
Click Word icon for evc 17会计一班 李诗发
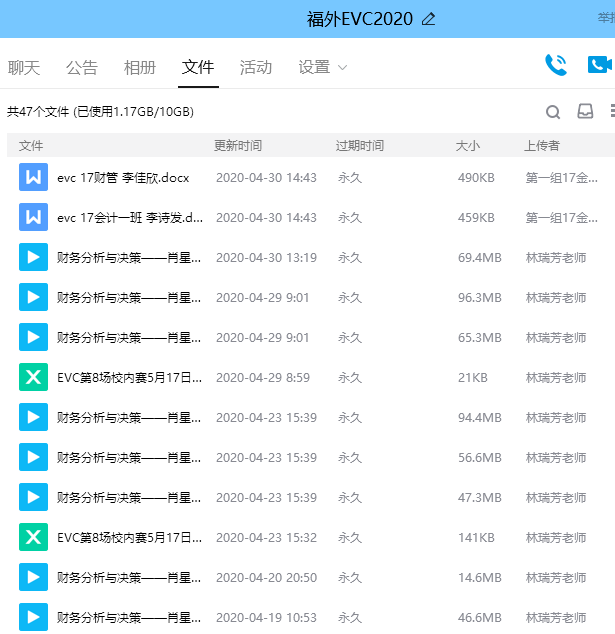click(x=34, y=217)
